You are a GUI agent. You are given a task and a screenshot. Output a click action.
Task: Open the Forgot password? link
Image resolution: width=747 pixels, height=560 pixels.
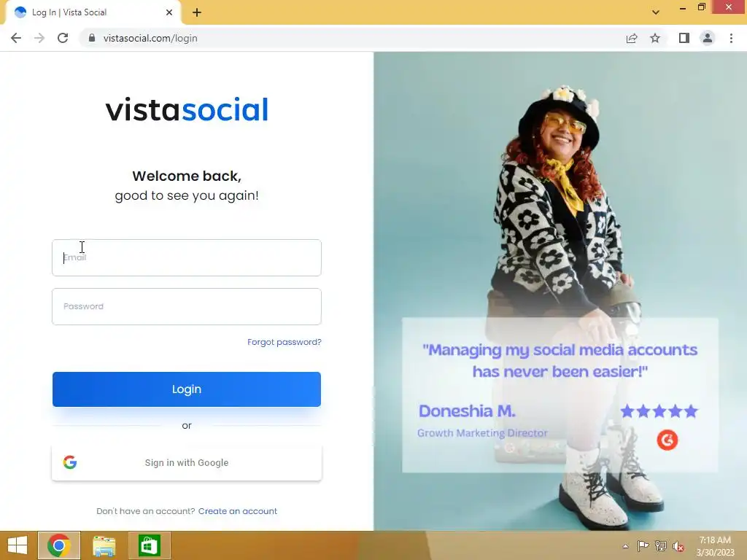coord(285,342)
